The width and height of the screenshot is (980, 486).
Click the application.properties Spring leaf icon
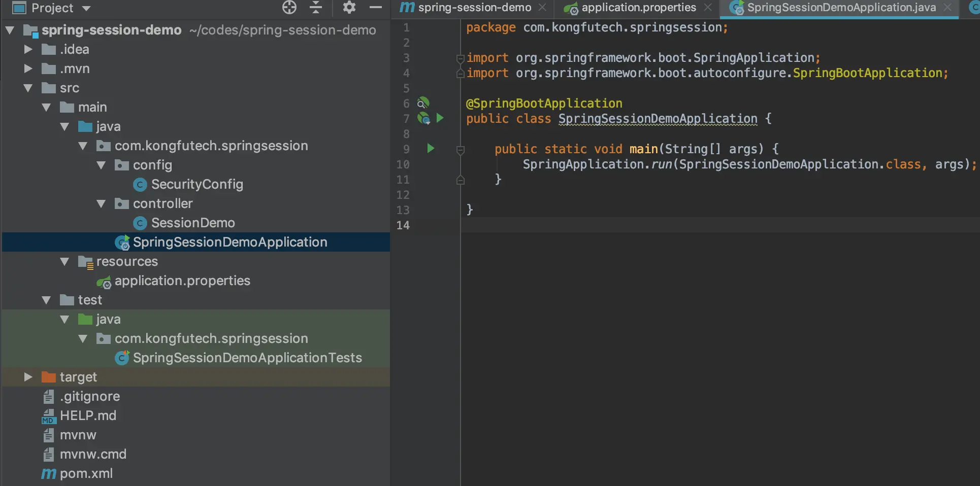coord(104,282)
